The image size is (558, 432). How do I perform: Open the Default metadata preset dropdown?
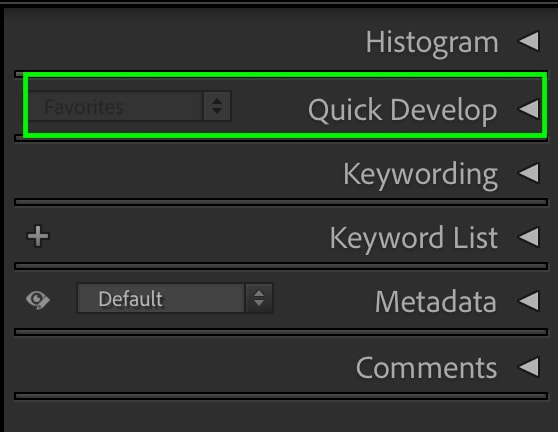[x=175, y=298]
